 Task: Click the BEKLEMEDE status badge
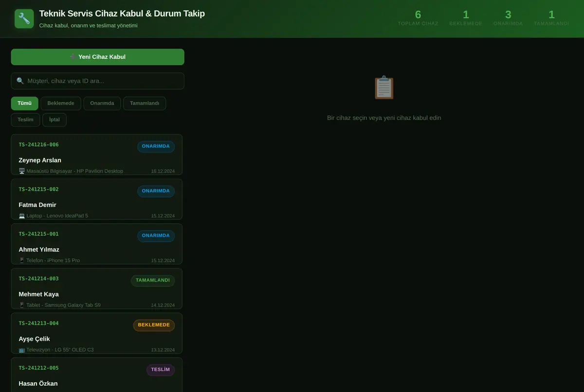[x=154, y=325]
